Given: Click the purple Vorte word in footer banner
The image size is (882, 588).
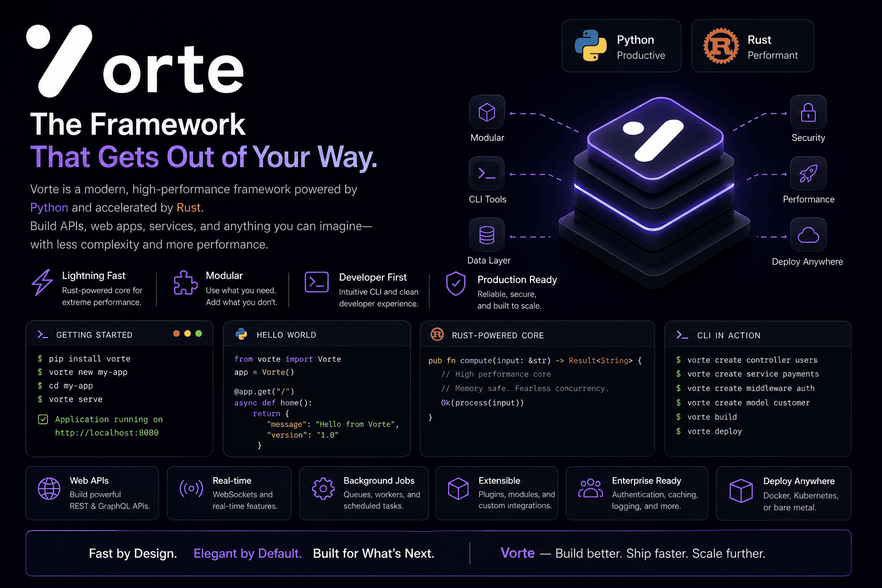Looking at the screenshot, I should 517,553.
